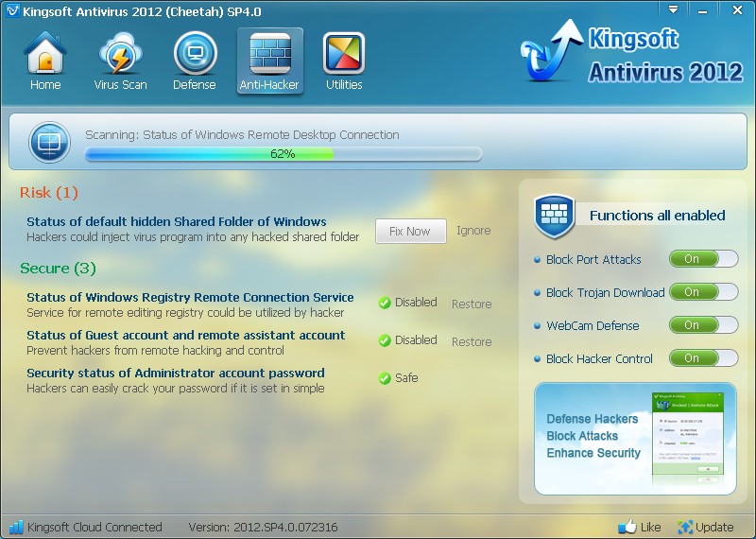Toggle Block Port Attacks switch
Image resolution: width=756 pixels, height=539 pixels.
pos(703,259)
